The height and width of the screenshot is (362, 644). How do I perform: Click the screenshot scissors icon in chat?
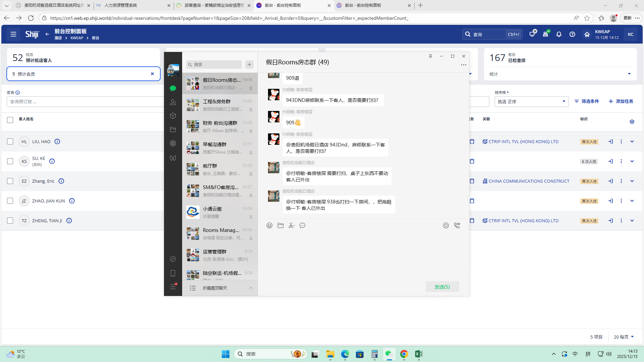(291, 226)
